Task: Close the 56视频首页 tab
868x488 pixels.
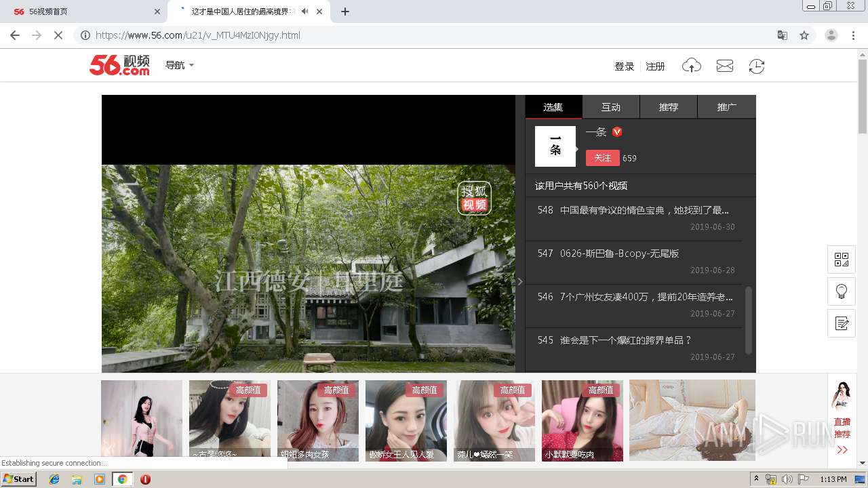Action: [157, 12]
